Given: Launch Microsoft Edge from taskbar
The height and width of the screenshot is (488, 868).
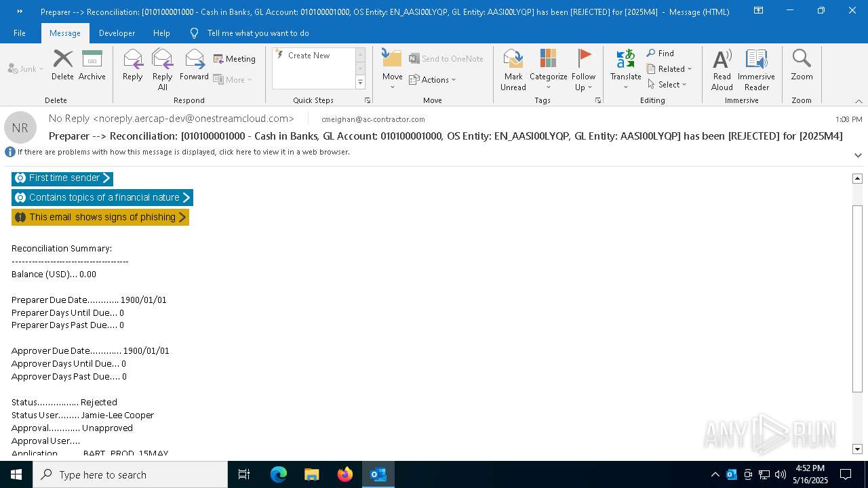Looking at the screenshot, I should tap(279, 474).
